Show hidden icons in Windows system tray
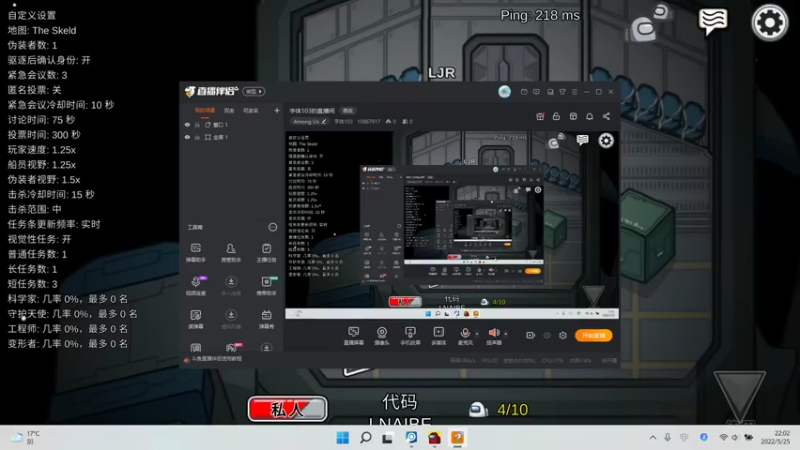 [653, 437]
